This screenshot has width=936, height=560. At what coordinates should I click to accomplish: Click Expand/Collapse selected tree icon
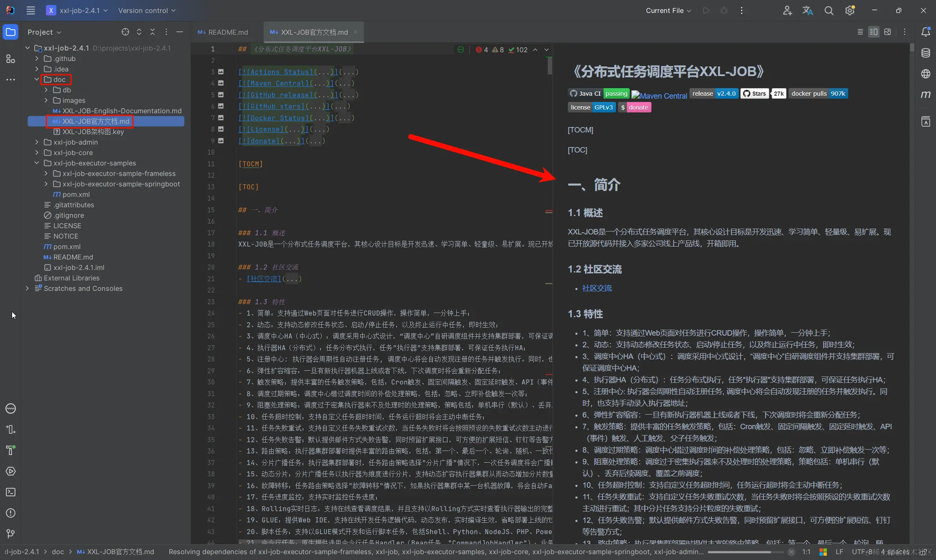139,32
